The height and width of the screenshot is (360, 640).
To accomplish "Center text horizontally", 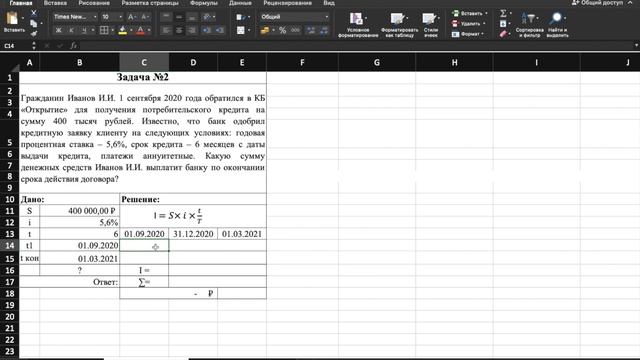I will 179,30.
